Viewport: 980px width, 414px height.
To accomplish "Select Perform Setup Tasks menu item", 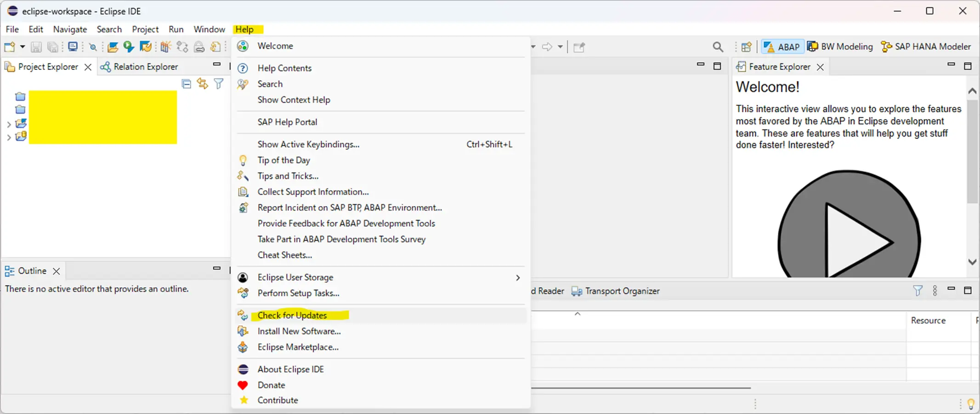I will pos(381,293).
